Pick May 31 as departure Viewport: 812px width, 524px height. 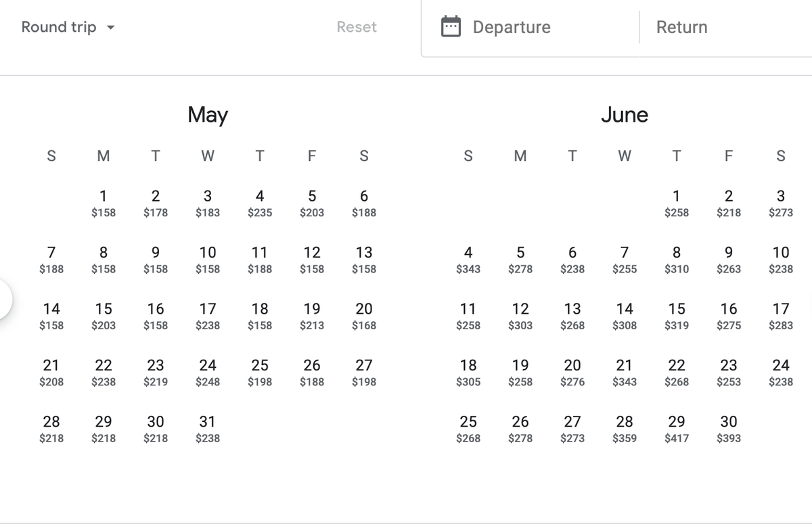click(207, 428)
